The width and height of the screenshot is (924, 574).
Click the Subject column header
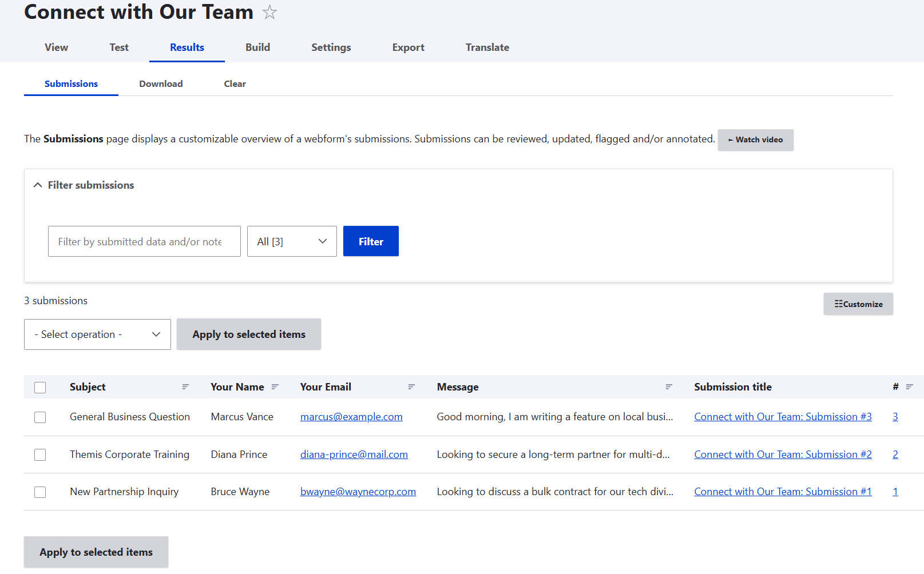click(x=88, y=387)
